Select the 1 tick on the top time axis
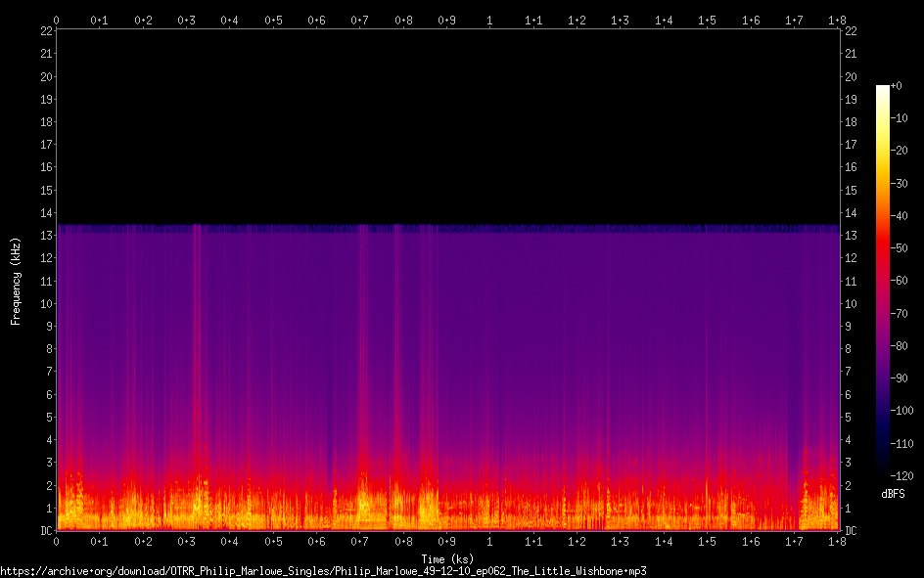The height and width of the screenshot is (578, 924). click(490, 20)
